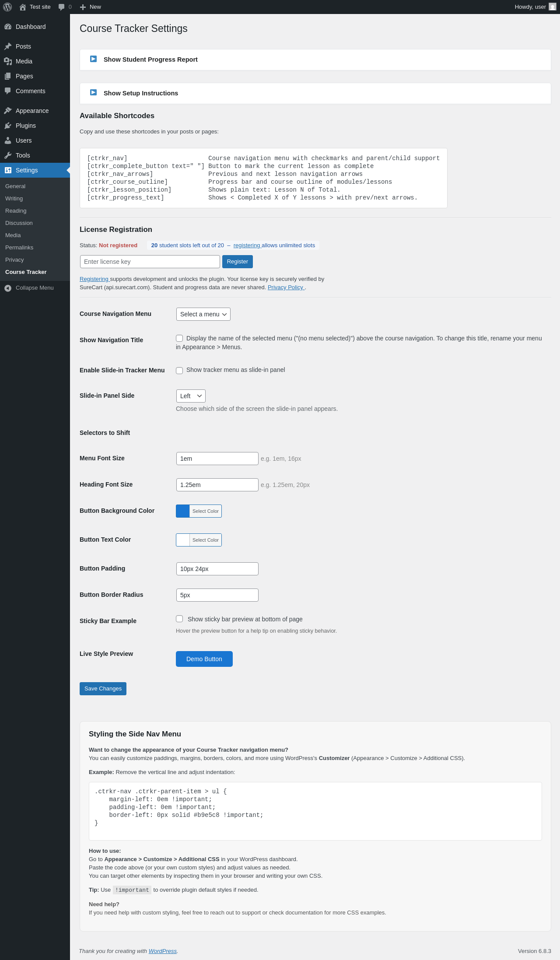Open Test site home icon
560x960 pixels.
pos(23,7)
